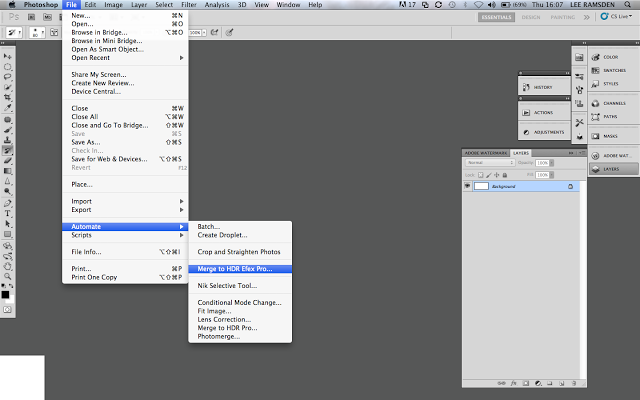Select the Elliptical Marquee tool
This screenshot has height=400, width=640.
(x=7, y=67)
